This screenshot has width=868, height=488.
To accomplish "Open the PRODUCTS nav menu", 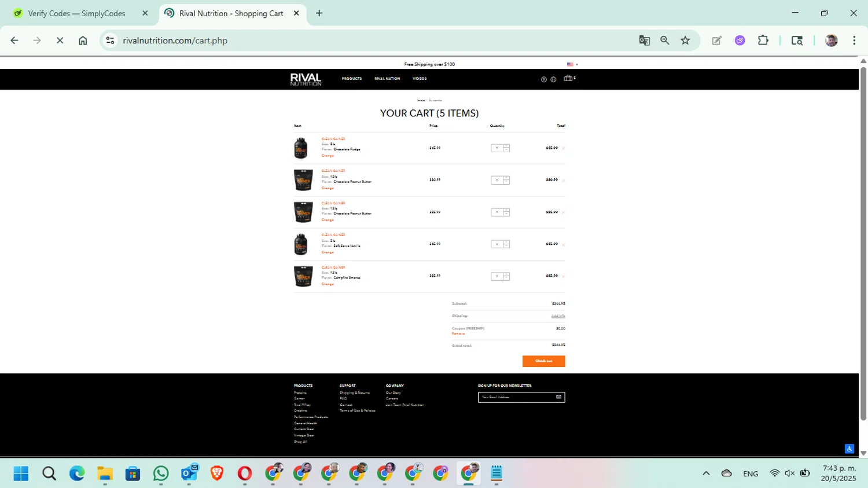I will tap(352, 79).
